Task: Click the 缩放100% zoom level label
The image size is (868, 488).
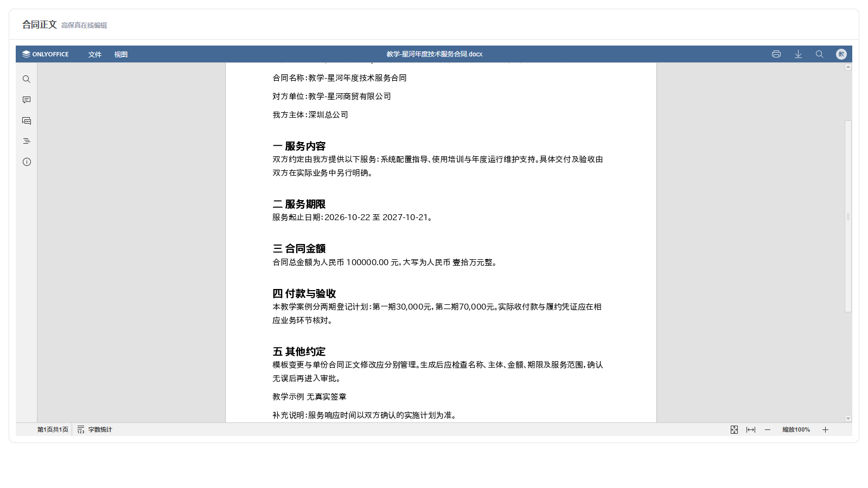Action: [x=796, y=429]
